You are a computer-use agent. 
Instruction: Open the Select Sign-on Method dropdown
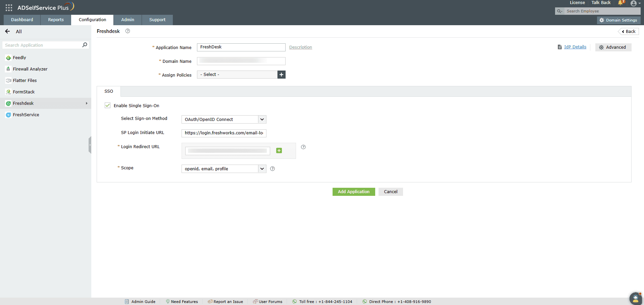[262, 119]
